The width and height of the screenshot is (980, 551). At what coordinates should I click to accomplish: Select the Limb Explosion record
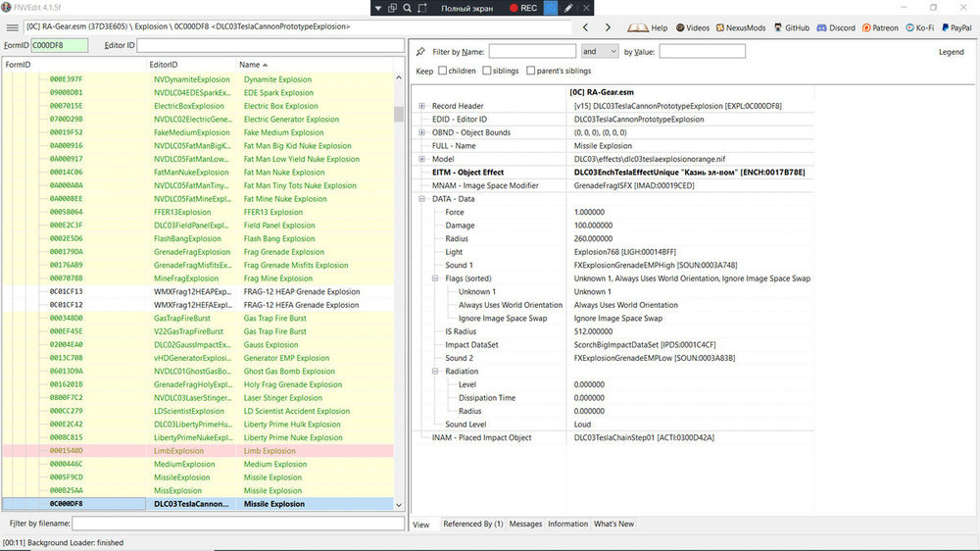click(x=198, y=451)
